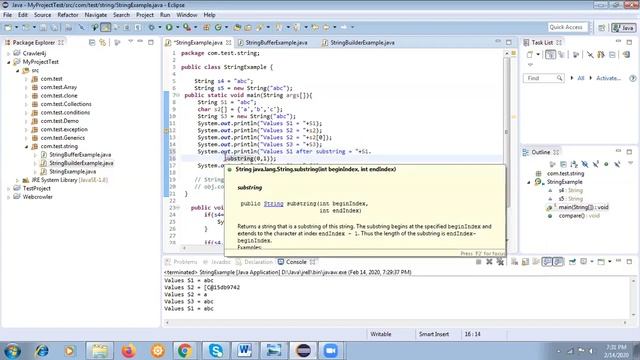640x360 pixels.
Task: Expand the Webcrowler project
Action: click(8, 197)
